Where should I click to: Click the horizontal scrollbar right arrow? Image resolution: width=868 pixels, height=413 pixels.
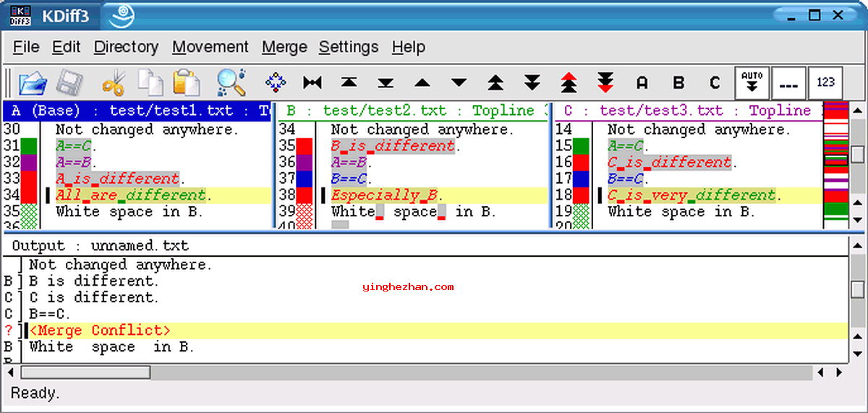tap(838, 372)
